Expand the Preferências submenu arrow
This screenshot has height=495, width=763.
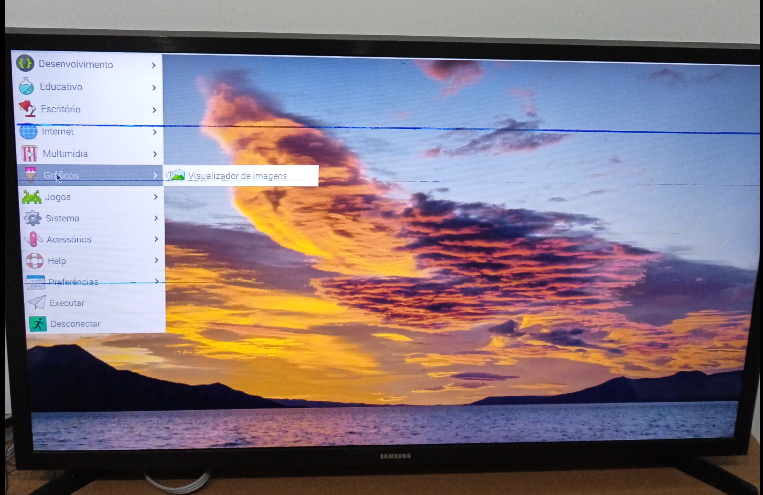(x=156, y=282)
